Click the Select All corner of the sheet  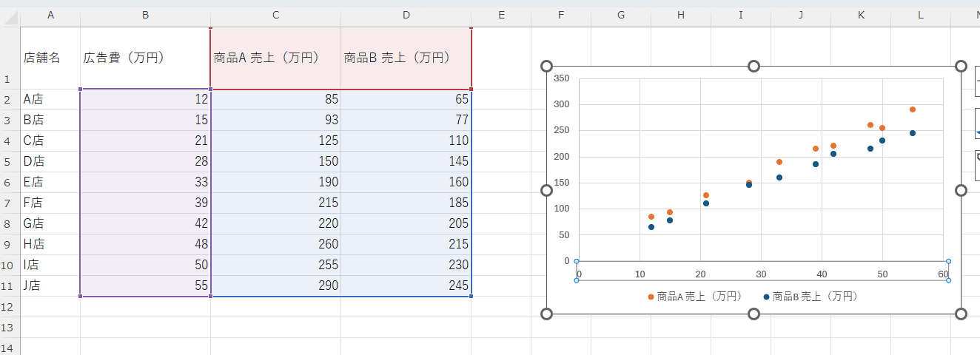[x=10, y=16]
